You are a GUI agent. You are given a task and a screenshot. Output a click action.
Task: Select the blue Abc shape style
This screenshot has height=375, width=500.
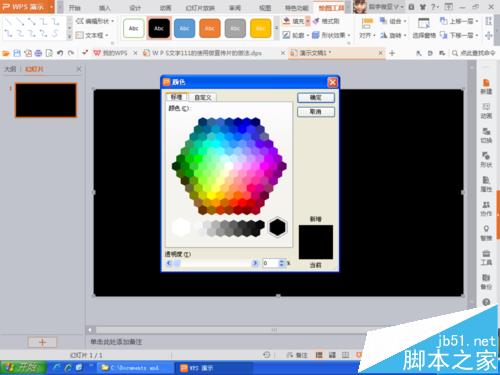[x=184, y=28]
